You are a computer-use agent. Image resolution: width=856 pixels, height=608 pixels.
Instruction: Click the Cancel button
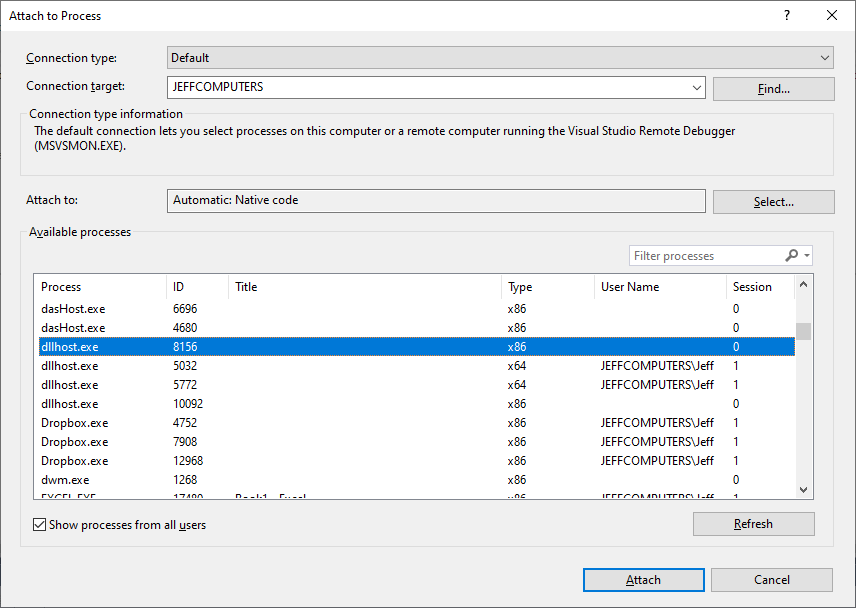tap(771, 580)
